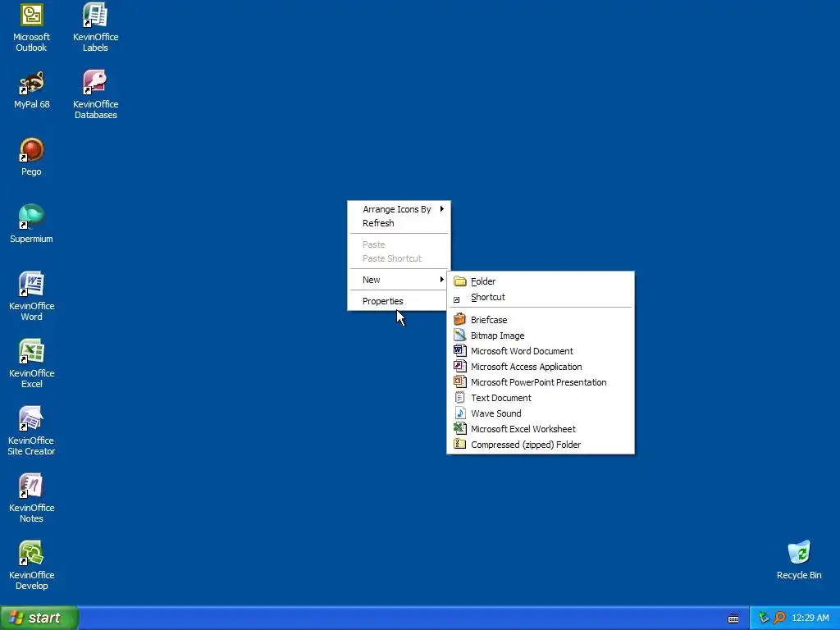Click the on-screen keyboard icon in taskbar
The image size is (840, 630).
[x=733, y=619]
